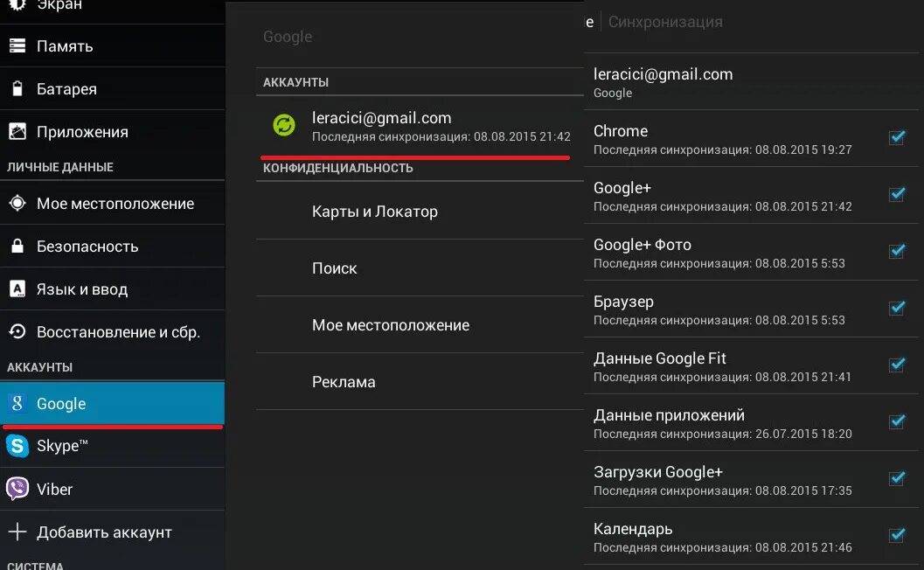Image resolution: width=924 pixels, height=570 pixels.
Task: Toggle Данные Google Fit sync checkbox
Action: (897, 365)
